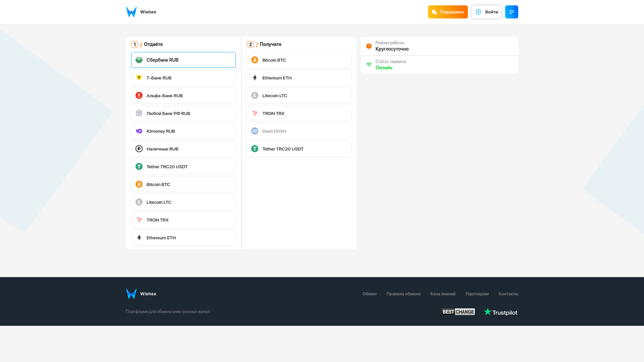Screen dimensions: 644x362
Task: Choose TRON TRX under Отдаёте
Action: pyautogui.click(x=183, y=220)
